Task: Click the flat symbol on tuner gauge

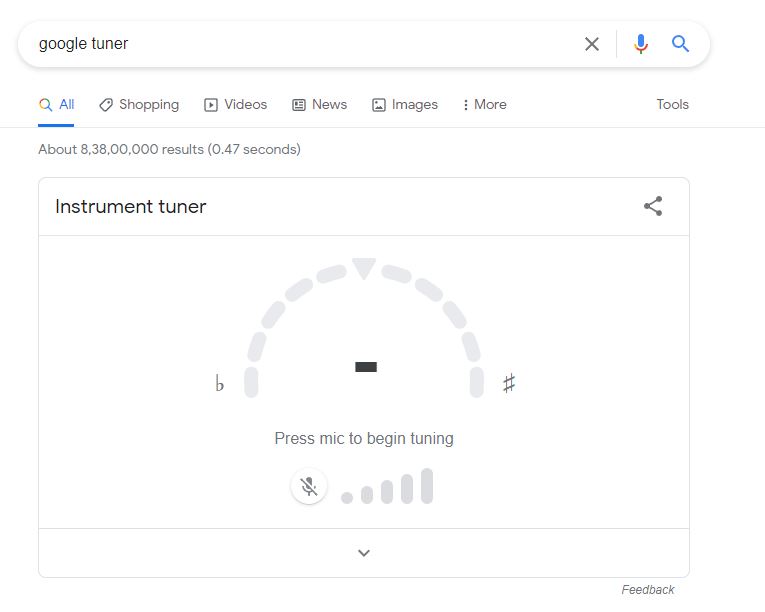Action: pyautogui.click(x=220, y=384)
